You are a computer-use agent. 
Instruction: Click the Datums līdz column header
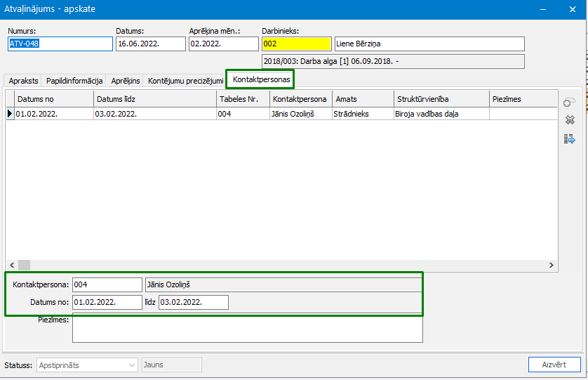(155, 99)
